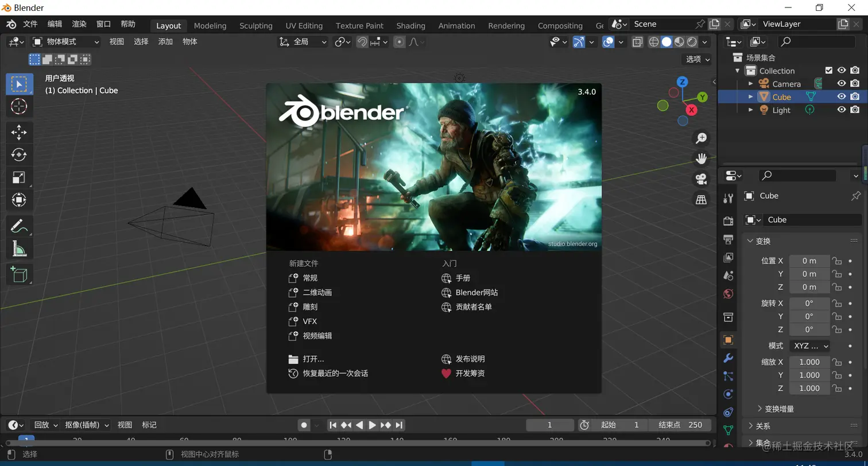
Task: Activate the Transform tool
Action: click(19, 200)
